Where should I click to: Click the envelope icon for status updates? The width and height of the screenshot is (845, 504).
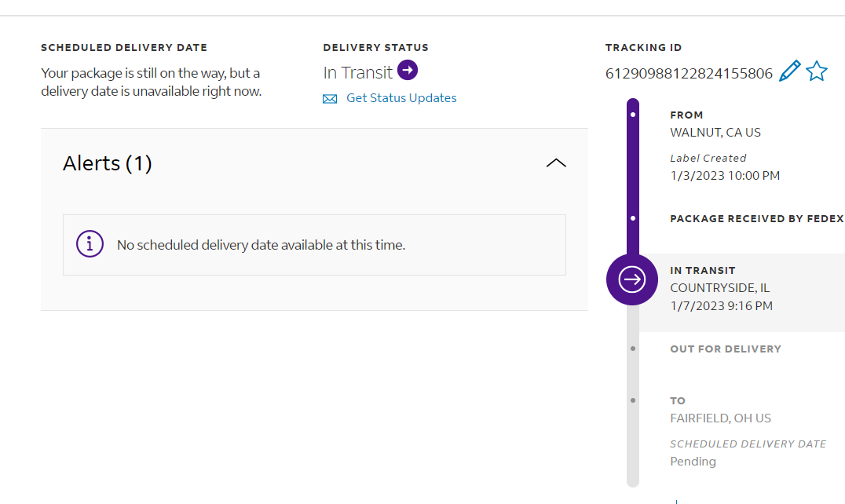330,99
